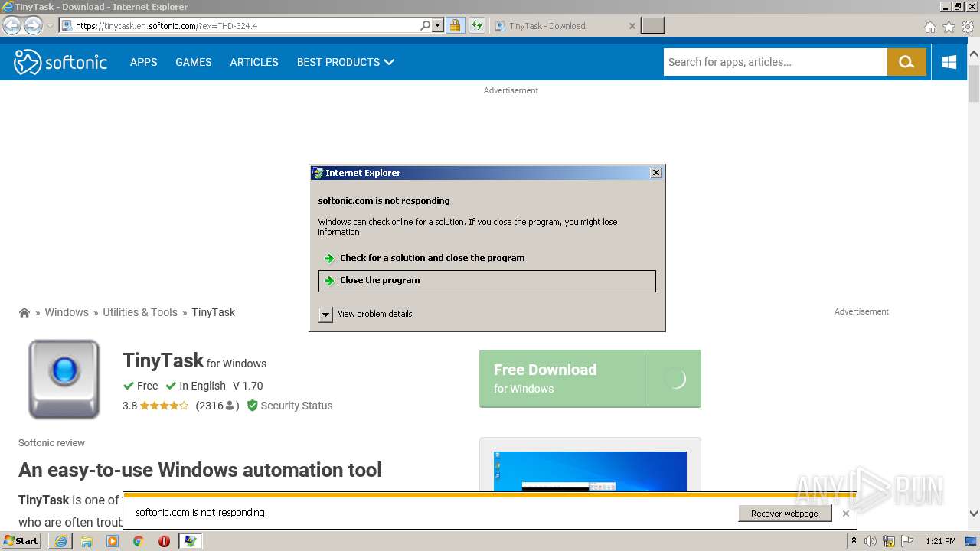Click the 2316 user reviews count

217,406
